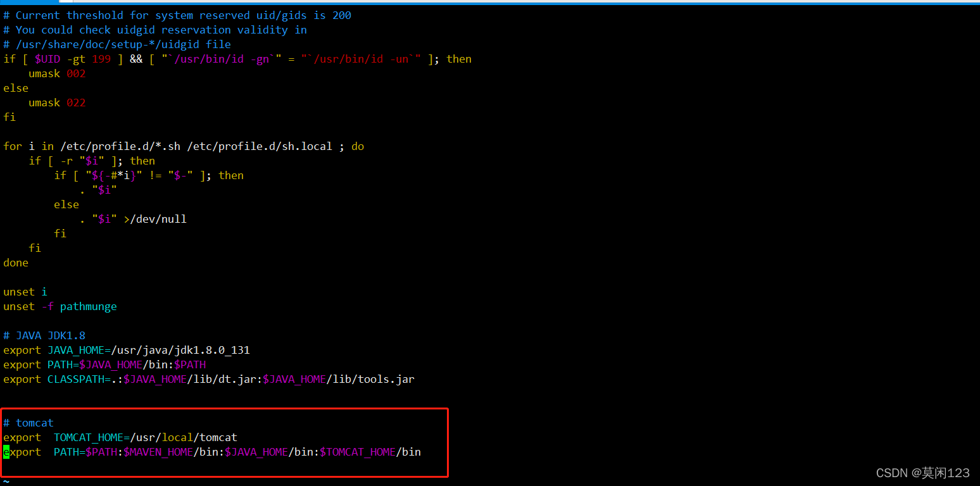Click the && operator in the if condition

coord(136,59)
